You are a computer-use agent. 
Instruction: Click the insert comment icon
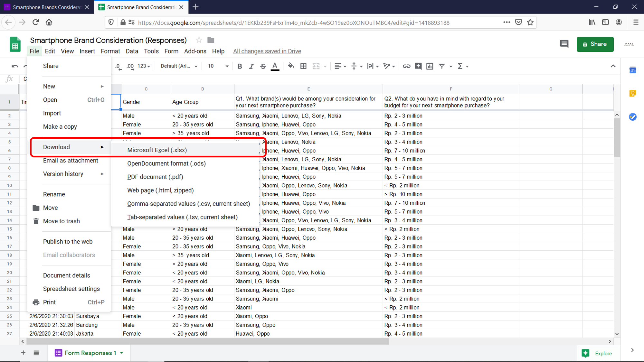click(418, 66)
